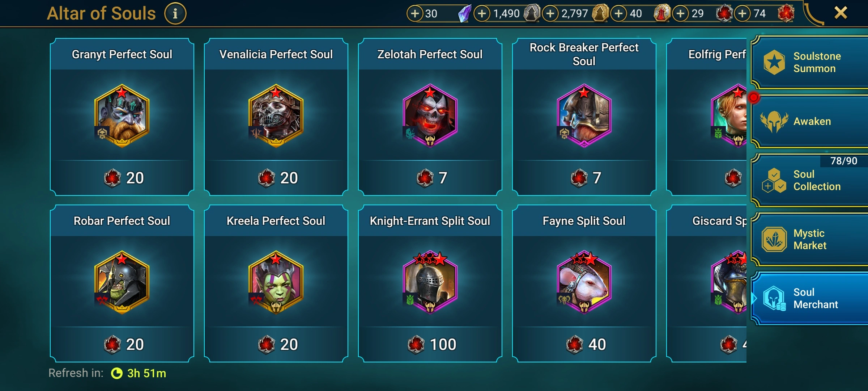Tap the plus next to 74 soul coins

[x=743, y=14]
